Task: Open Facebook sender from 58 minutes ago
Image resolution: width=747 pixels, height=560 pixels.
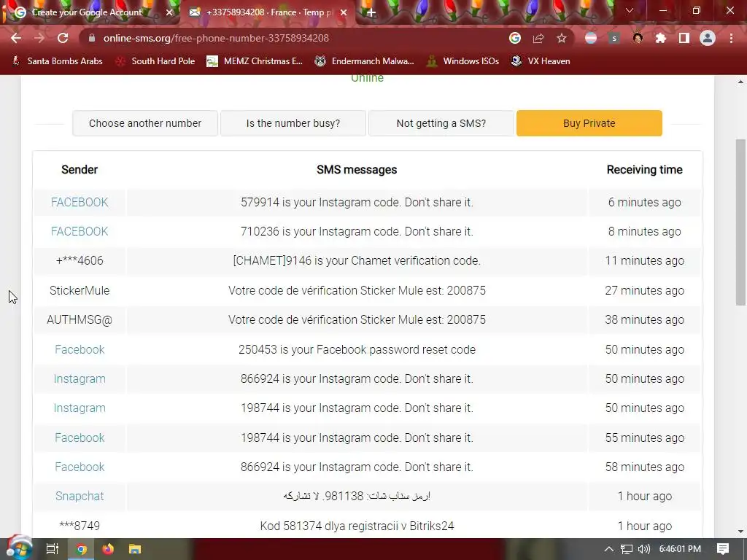Action: (x=80, y=467)
